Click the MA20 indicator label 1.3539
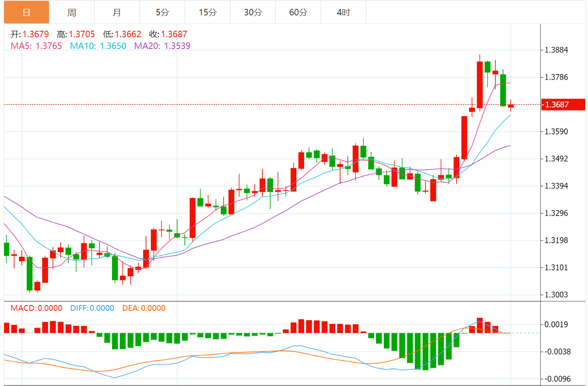Image resolution: width=588 pixels, height=386 pixels. (162, 46)
